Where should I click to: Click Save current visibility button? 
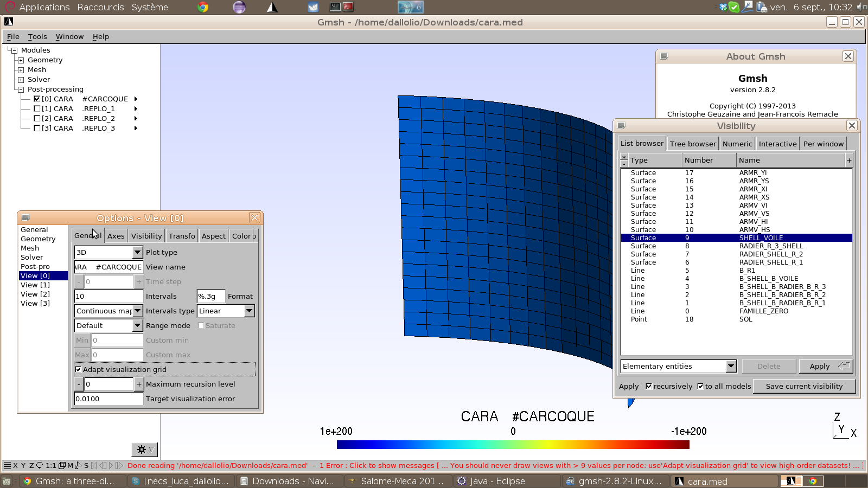tap(804, 386)
